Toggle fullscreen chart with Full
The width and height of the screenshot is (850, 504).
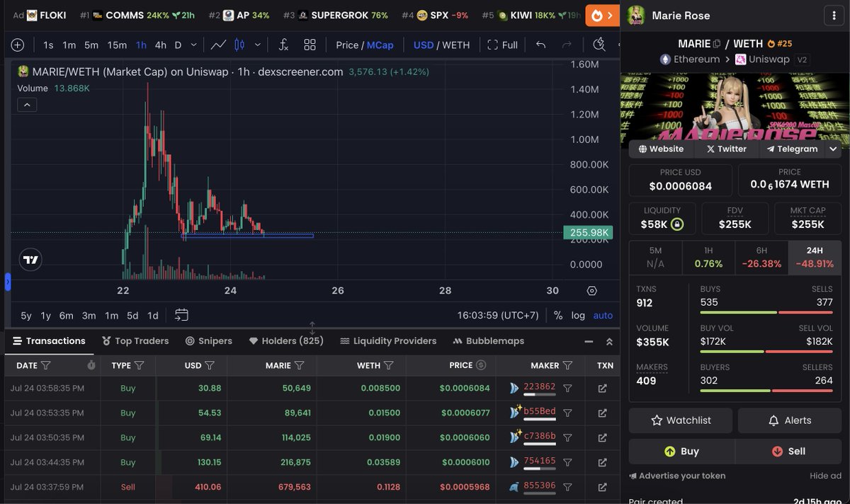pos(503,45)
